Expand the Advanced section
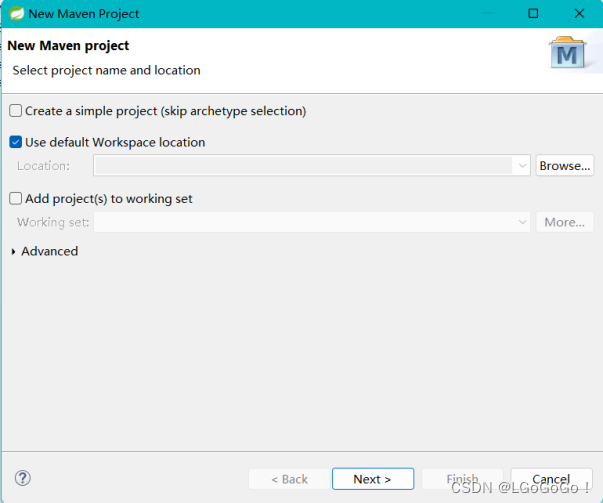The width and height of the screenshot is (603, 503). click(x=13, y=252)
